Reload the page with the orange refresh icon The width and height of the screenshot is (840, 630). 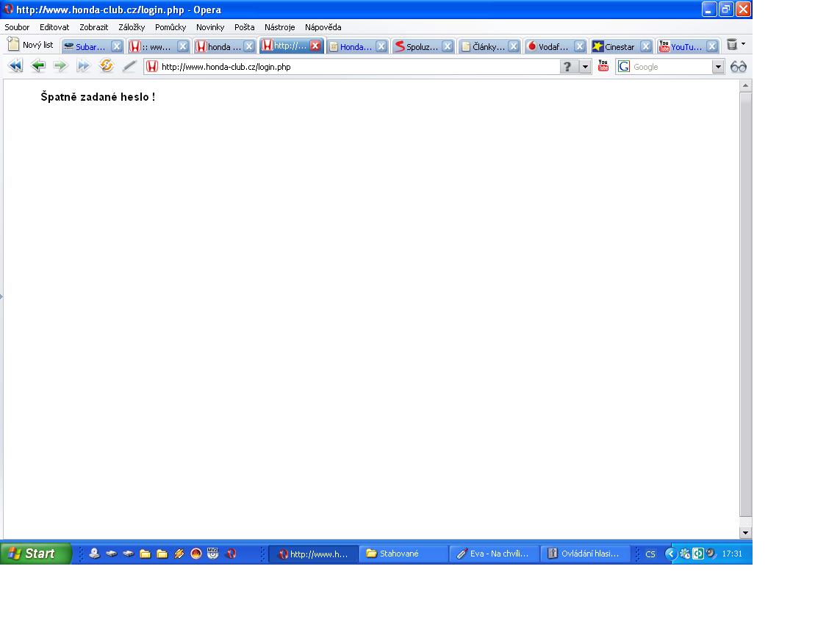107,66
